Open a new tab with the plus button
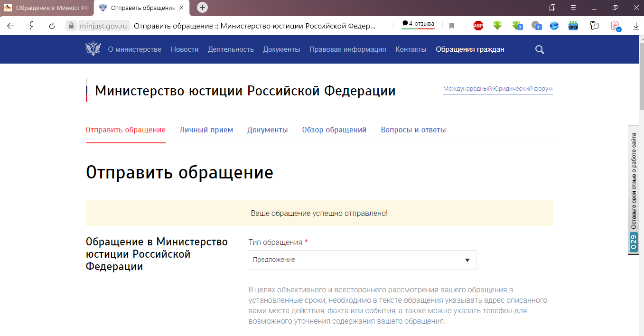 point(202,8)
